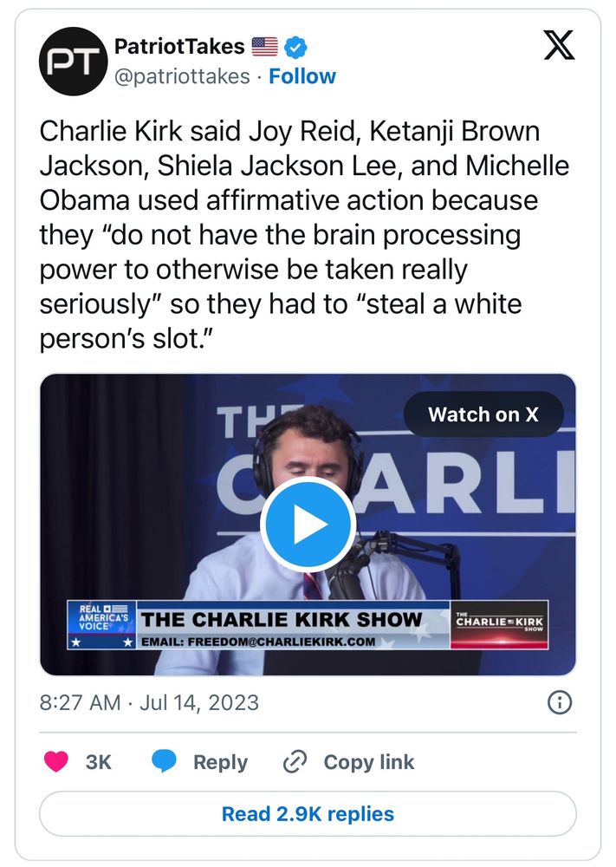Click the American flag emoji beside the name

tap(264, 47)
